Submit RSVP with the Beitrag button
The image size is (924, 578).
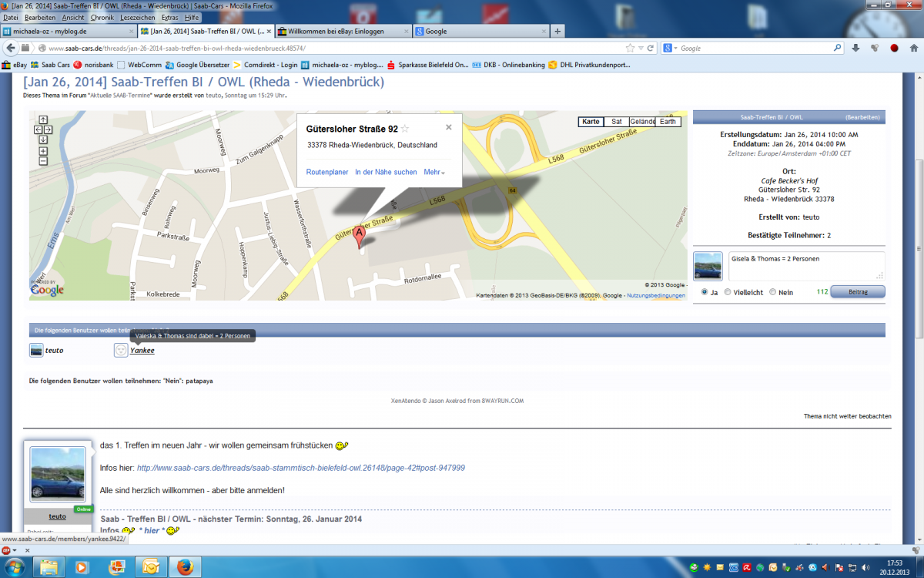tap(858, 291)
